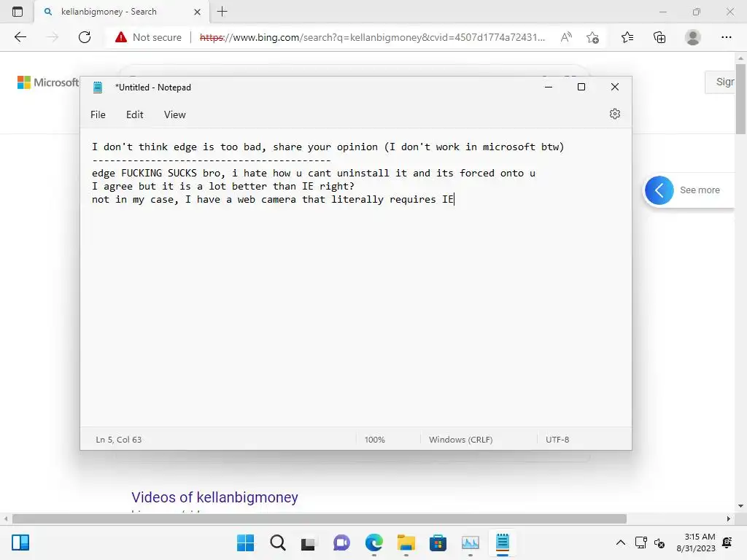Open the performance monitor taskbar app
This screenshot has width=747, height=560.
pos(471,542)
